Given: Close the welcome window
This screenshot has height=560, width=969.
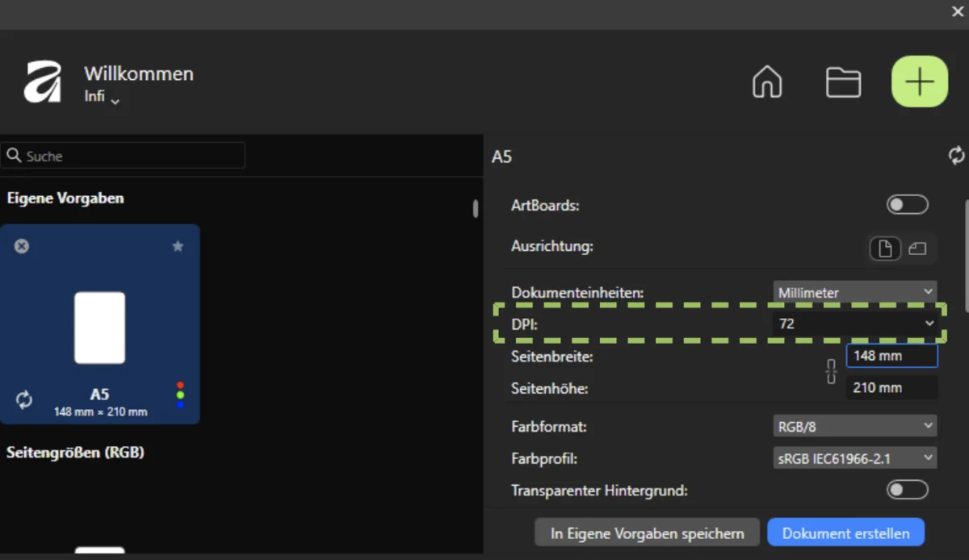Looking at the screenshot, I should tap(958, 11).
